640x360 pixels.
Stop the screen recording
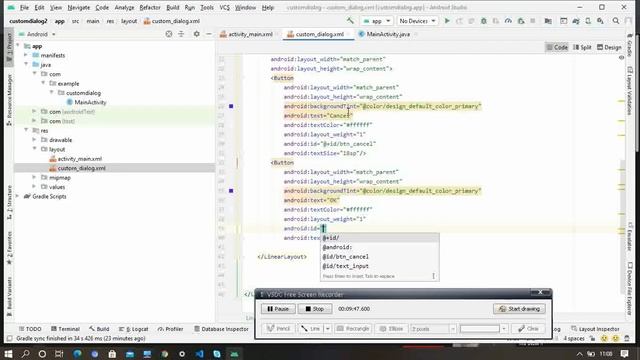click(x=315, y=309)
